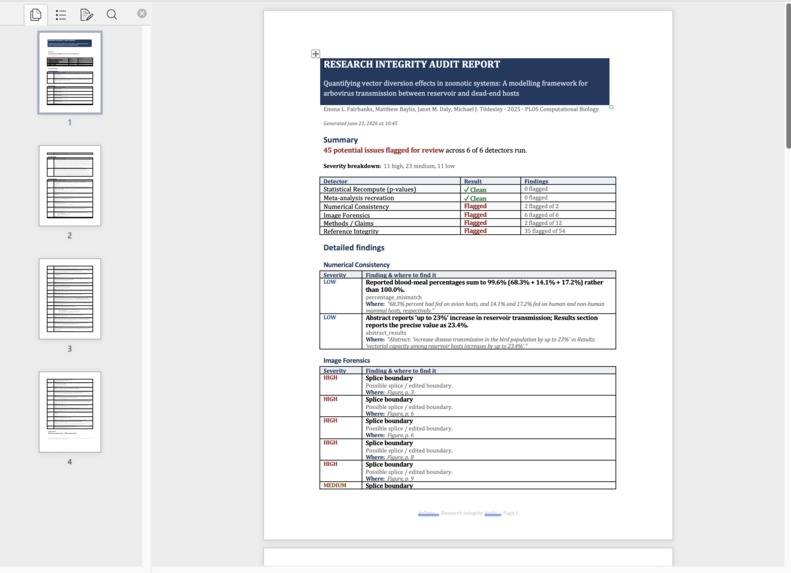
Task: Switch sidebar to the outline list view
Action: point(61,15)
